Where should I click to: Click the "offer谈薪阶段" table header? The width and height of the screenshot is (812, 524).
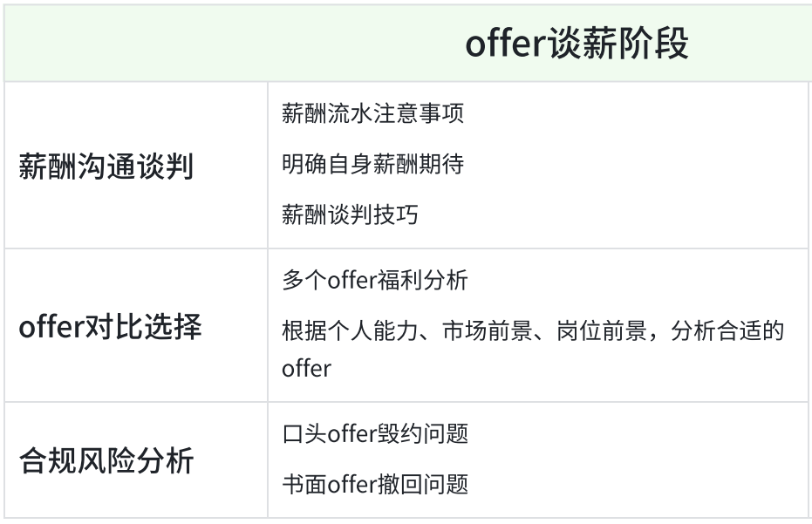click(x=577, y=44)
